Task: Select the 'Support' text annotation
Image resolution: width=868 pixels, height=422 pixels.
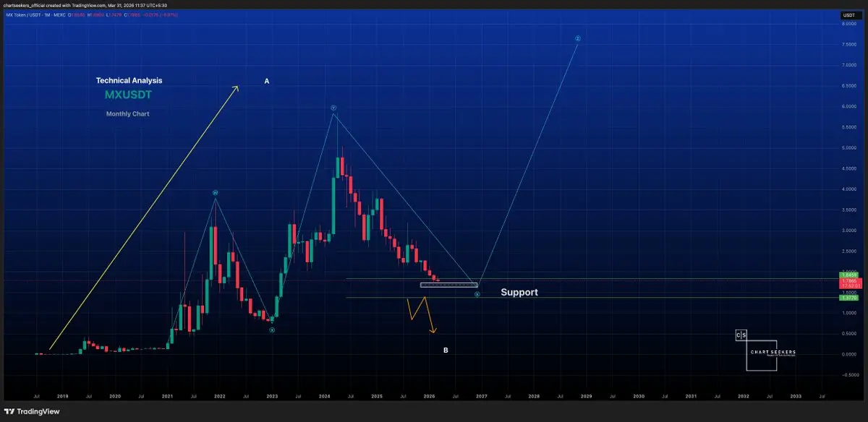Action: pos(519,293)
